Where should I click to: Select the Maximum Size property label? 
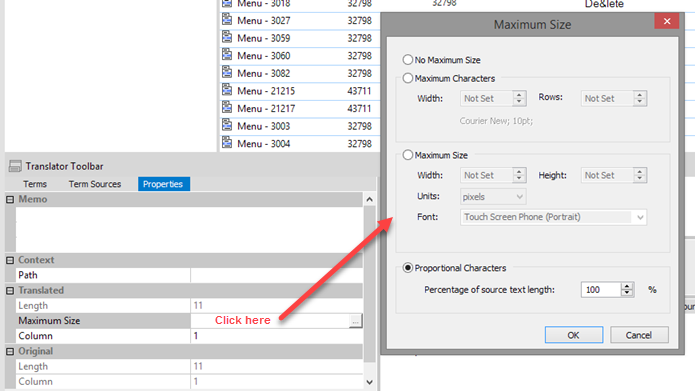coord(49,321)
